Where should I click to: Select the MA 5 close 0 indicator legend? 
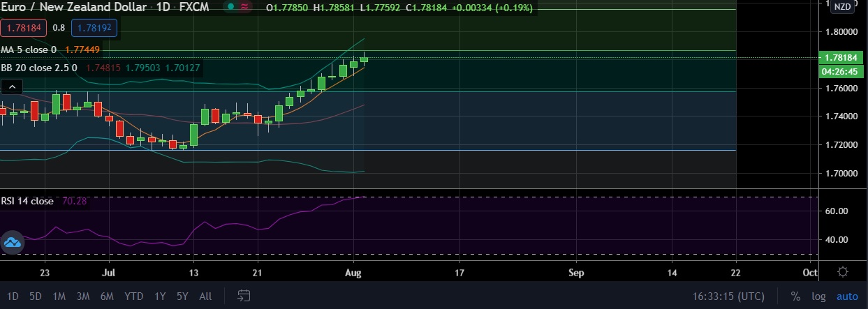(29, 50)
